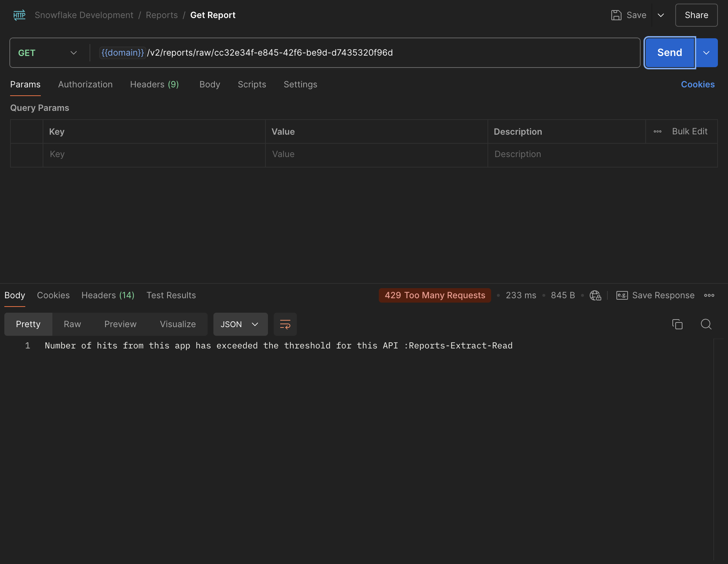Viewport: 728px width, 564px height.
Task: Click Save Response text button
Action: pyautogui.click(x=663, y=295)
